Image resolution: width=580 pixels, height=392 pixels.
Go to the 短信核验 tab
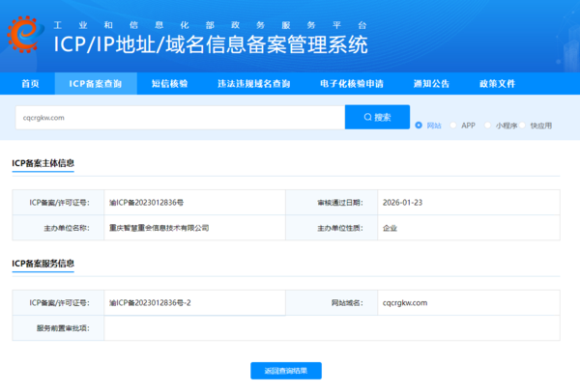pyautogui.click(x=170, y=84)
